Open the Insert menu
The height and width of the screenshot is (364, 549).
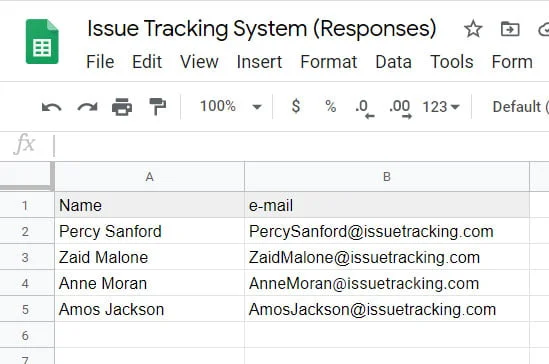[x=259, y=62]
